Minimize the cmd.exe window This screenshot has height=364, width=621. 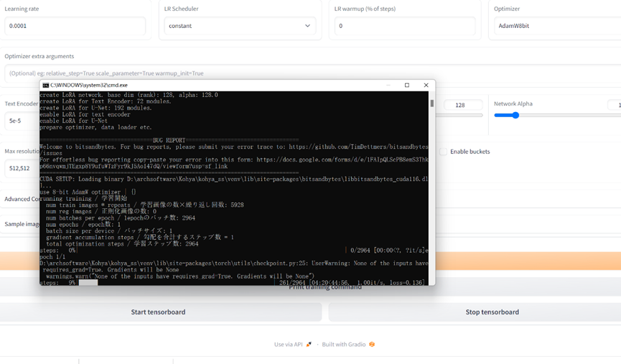point(388,85)
